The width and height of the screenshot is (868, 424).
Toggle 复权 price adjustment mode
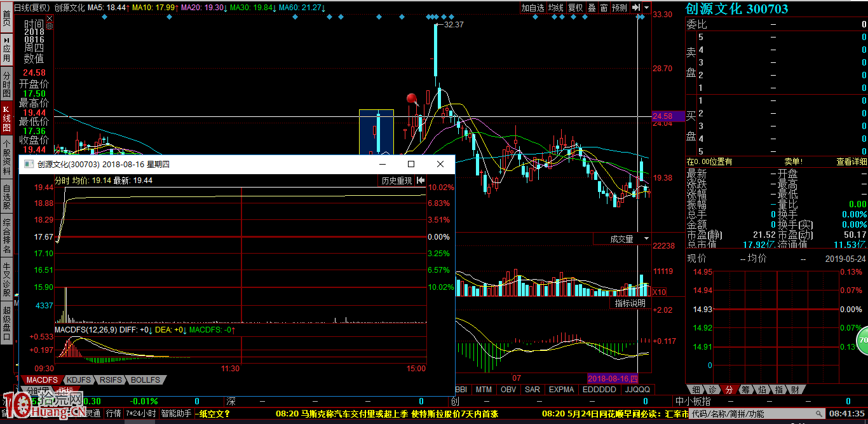point(575,8)
